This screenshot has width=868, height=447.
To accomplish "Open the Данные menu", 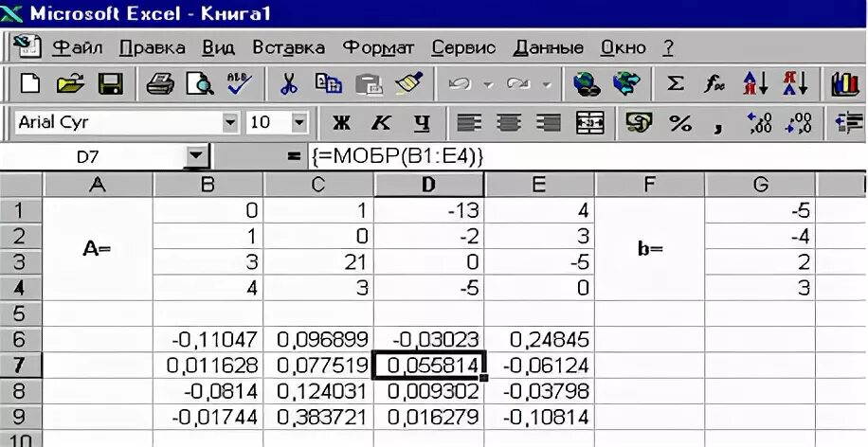I will (548, 47).
